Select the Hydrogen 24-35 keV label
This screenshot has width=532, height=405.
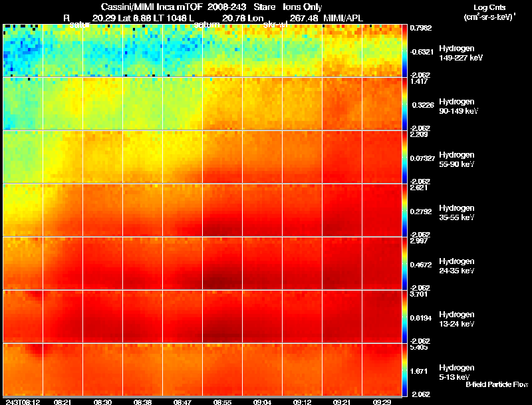point(457,266)
